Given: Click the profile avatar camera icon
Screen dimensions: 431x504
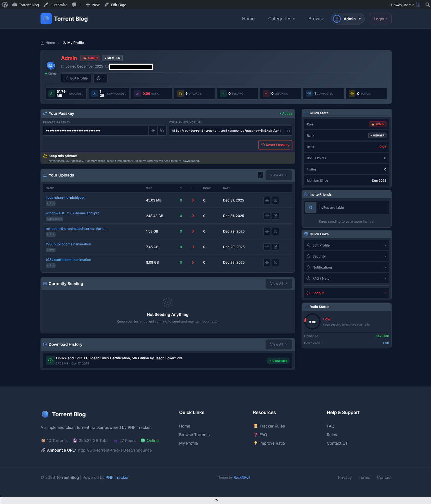Looking at the screenshot, I should pyautogui.click(x=50, y=65).
